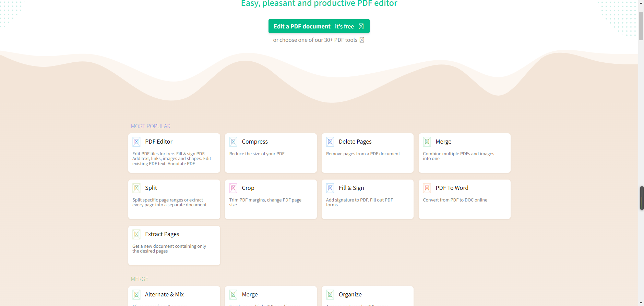Click the Delete Pages tool icon
This screenshot has width=644, height=306.
pyautogui.click(x=330, y=142)
